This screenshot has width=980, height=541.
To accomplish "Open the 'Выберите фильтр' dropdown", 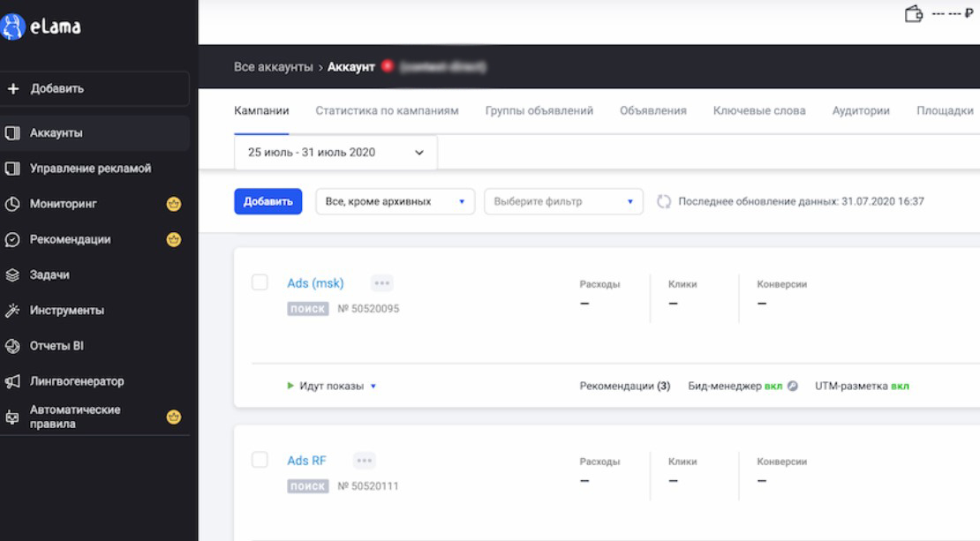I will pyautogui.click(x=563, y=202).
